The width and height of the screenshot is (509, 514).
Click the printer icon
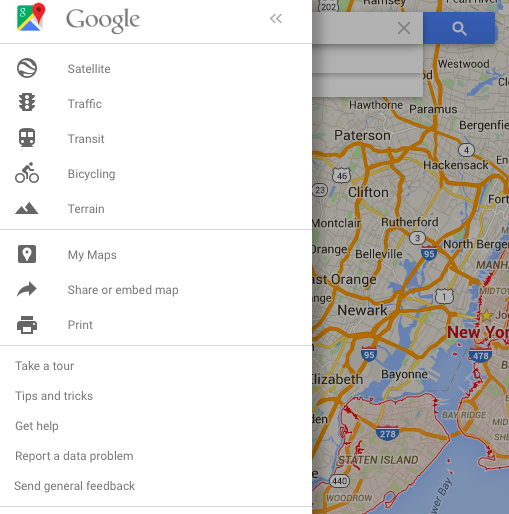(27, 325)
